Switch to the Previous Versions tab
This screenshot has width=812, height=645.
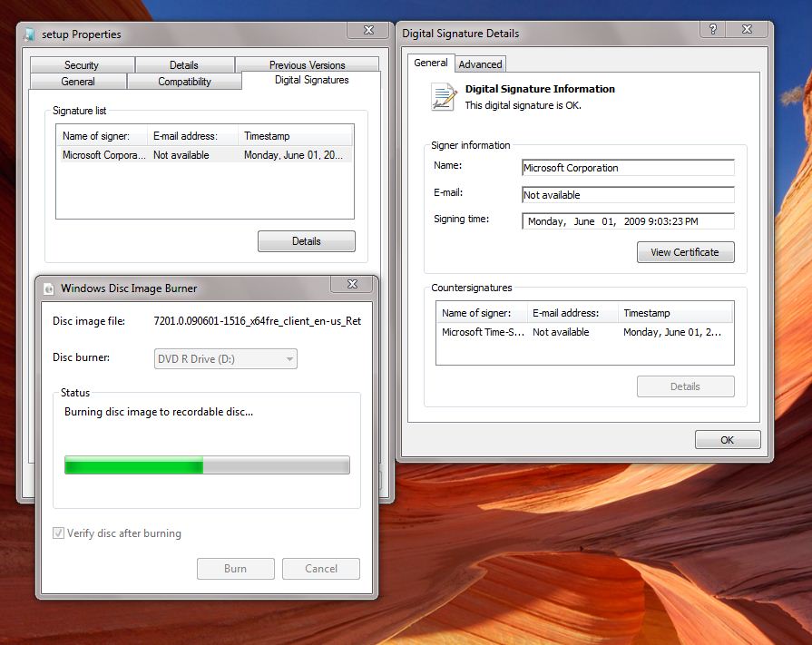click(307, 64)
